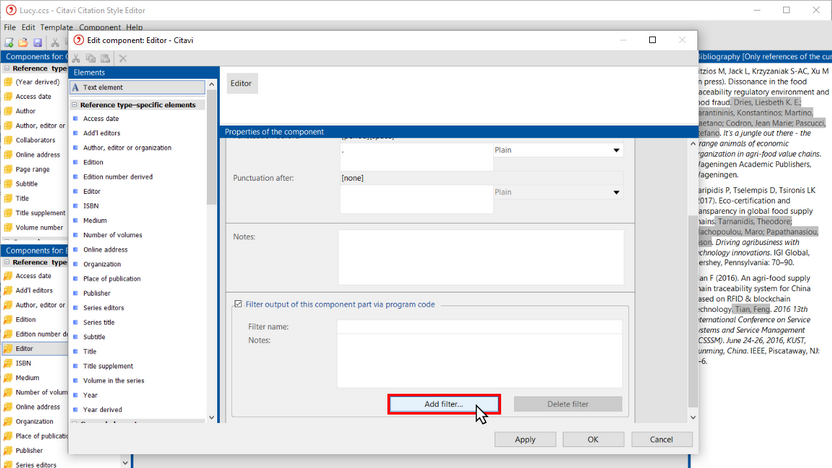Open the Component menu
The height and width of the screenshot is (468, 832).
100,27
